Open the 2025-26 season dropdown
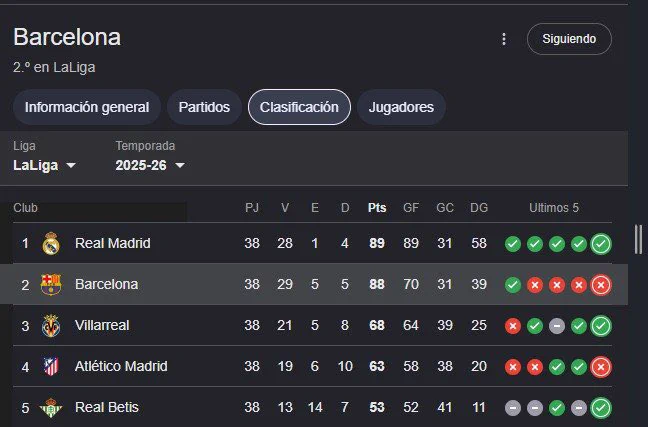This screenshot has height=427, width=648. click(x=150, y=165)
